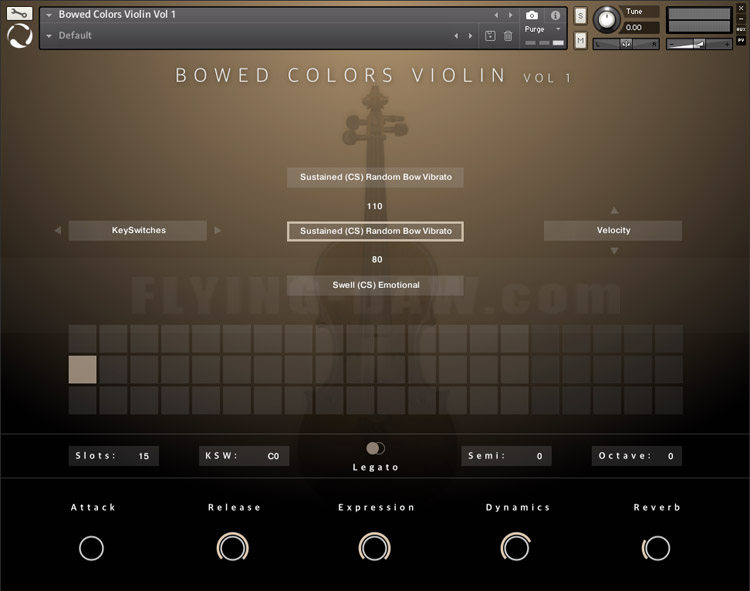Select the top Sustained (CS) Random Bow Vibrato articulation
This screenshot has height=591, width=750.
point(375,177)
